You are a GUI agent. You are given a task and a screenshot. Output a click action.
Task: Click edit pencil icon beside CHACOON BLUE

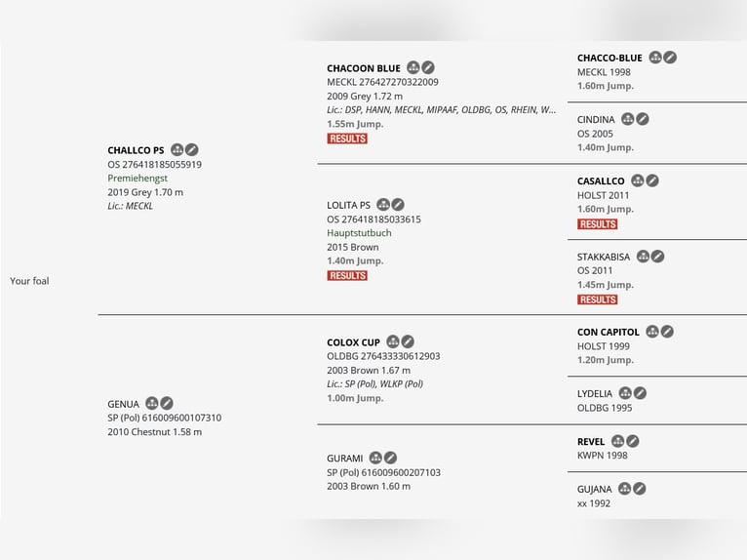(x=428, y=67)
